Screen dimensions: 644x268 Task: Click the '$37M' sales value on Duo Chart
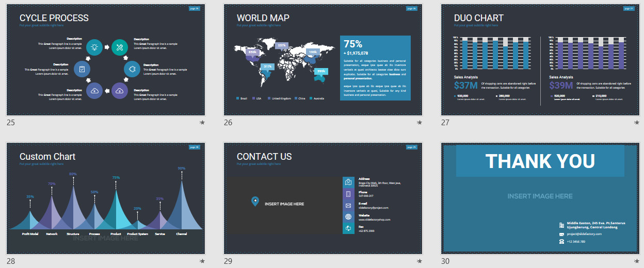(466, 86)
